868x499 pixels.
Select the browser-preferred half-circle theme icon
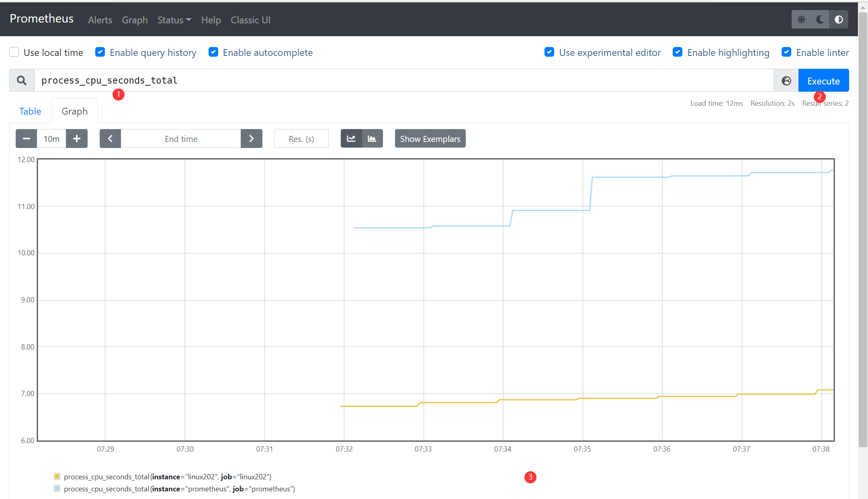tap(839, 20)
